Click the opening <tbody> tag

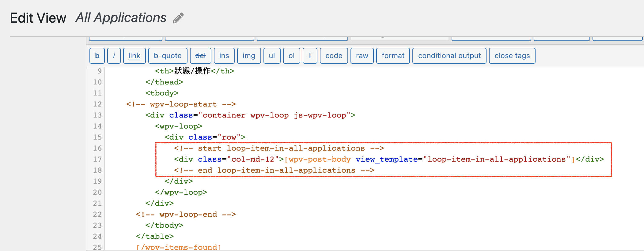[x=162, y=93]
